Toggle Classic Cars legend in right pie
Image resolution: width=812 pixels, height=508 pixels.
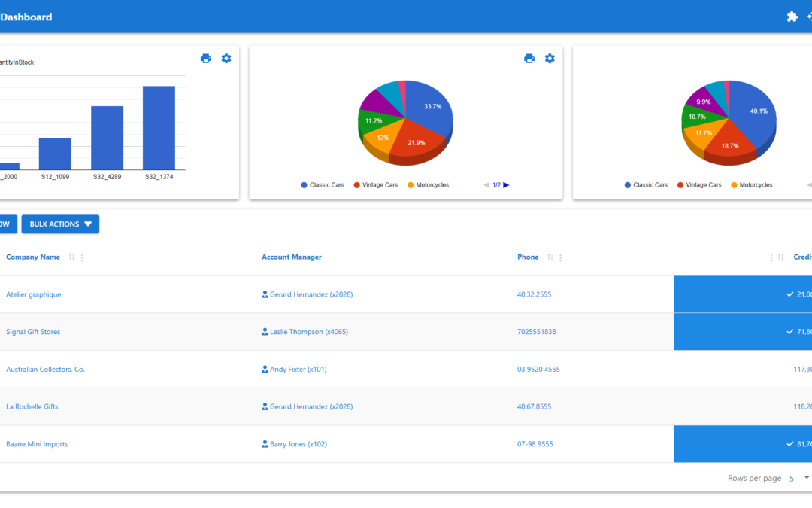coord(647,185)
